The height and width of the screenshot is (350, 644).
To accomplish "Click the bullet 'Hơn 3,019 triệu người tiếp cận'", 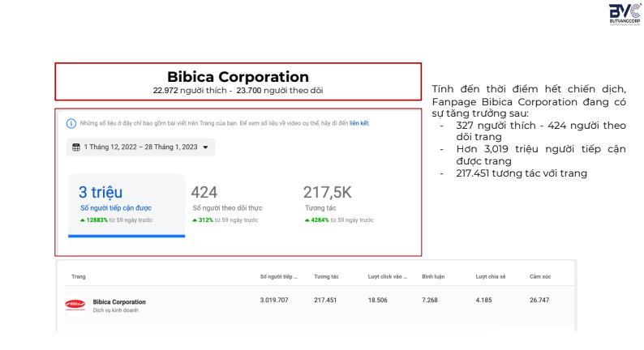I will click(540, 155).
